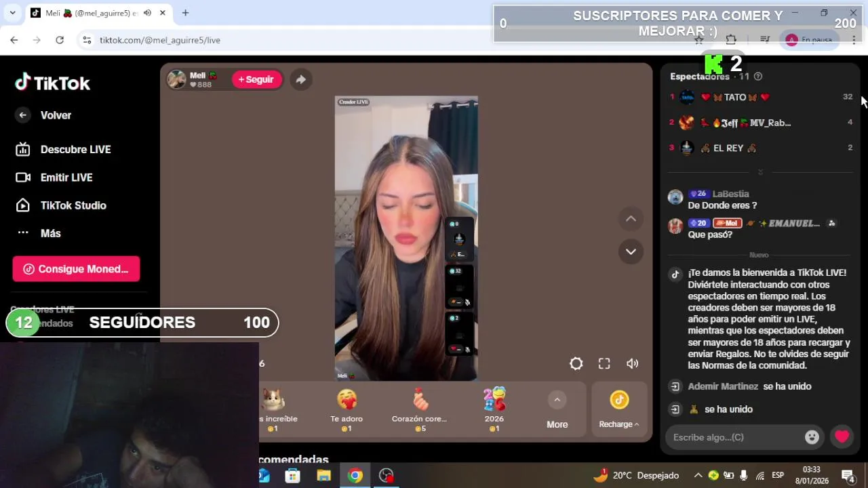The image size is (868, 488).
Task: Open Meli's profile avatar
Action: [176, 79]
